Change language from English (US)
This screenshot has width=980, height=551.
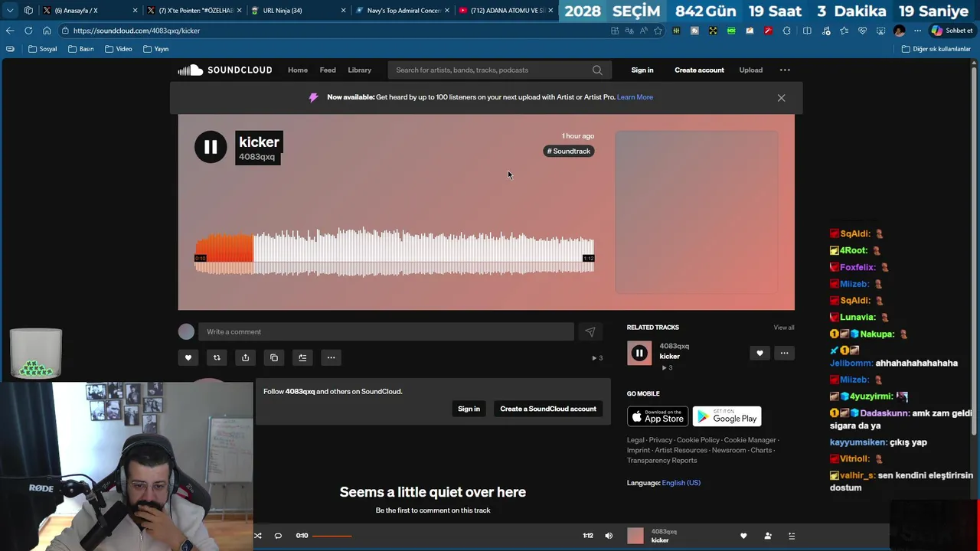681,483
